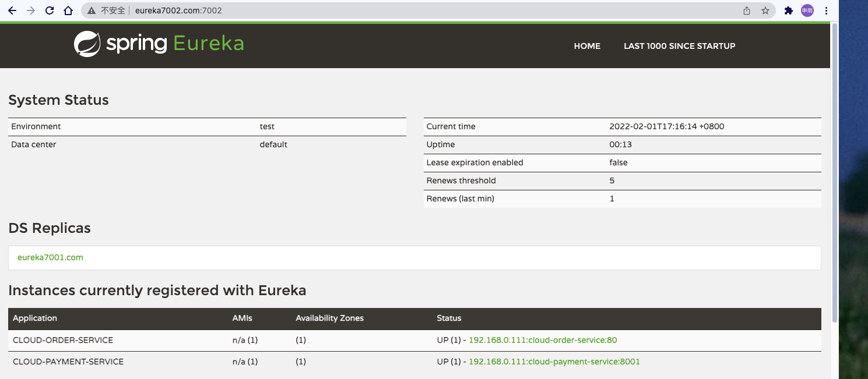Click AMIs n/a (1) in CLOUD-PAYMENT-SERVICE row

coord(245,362)
